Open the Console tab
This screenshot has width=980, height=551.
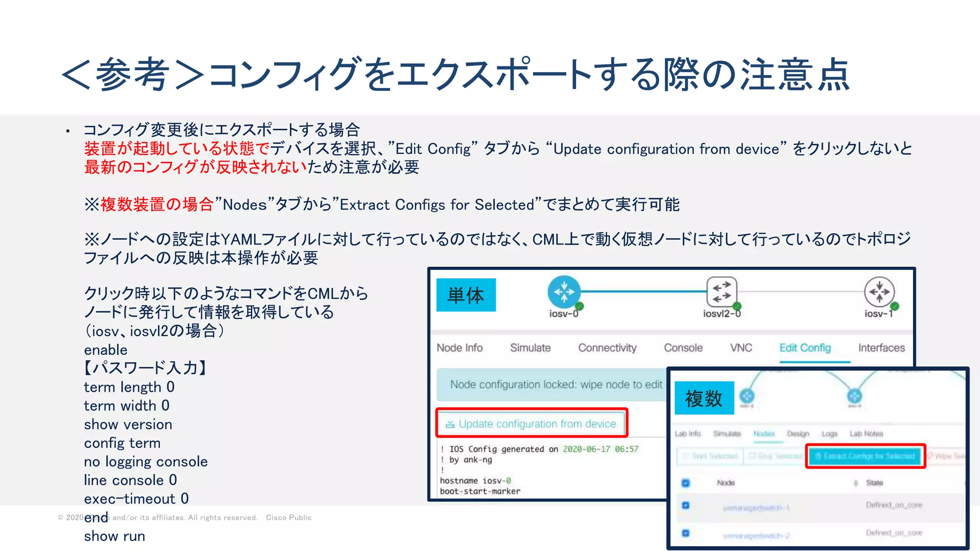(683, 348)
